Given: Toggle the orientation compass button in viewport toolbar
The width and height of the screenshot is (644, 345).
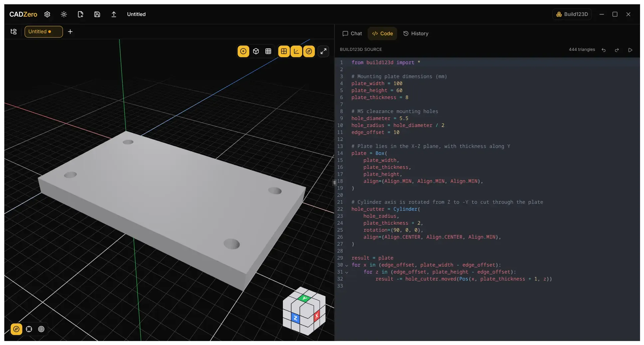Looking at the screenshot, I should point(309,51).
